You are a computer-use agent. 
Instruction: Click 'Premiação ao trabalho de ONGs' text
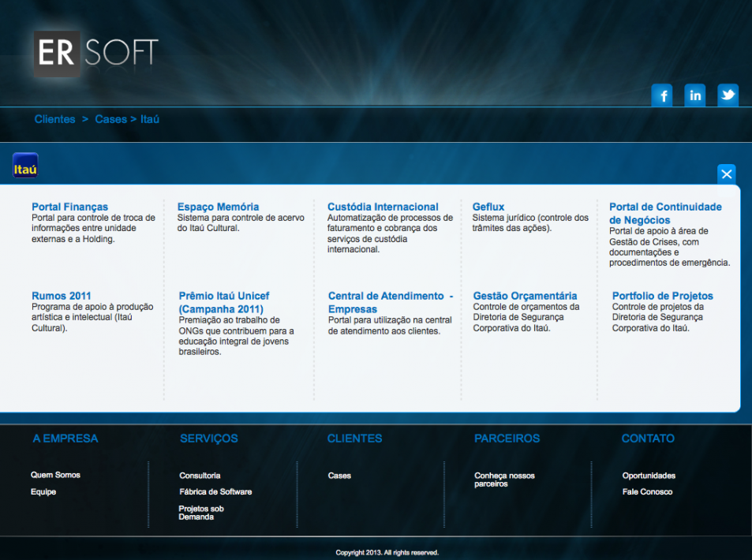pyautogui.click(x=237, y=336)
